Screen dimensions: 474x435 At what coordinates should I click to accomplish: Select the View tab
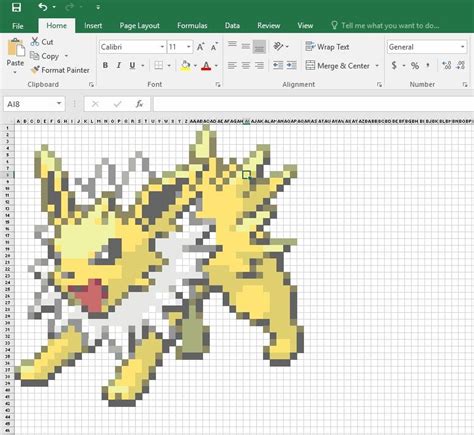(x=305, y=26)
